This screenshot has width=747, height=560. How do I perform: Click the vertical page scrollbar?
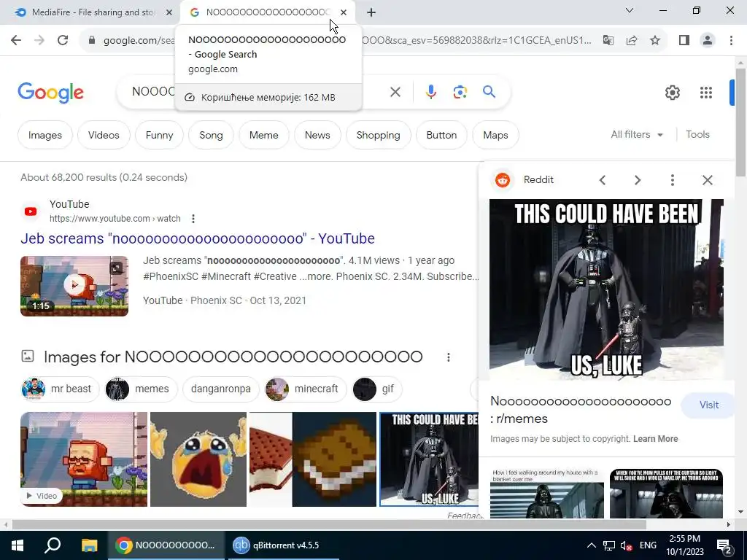[740, 122]
